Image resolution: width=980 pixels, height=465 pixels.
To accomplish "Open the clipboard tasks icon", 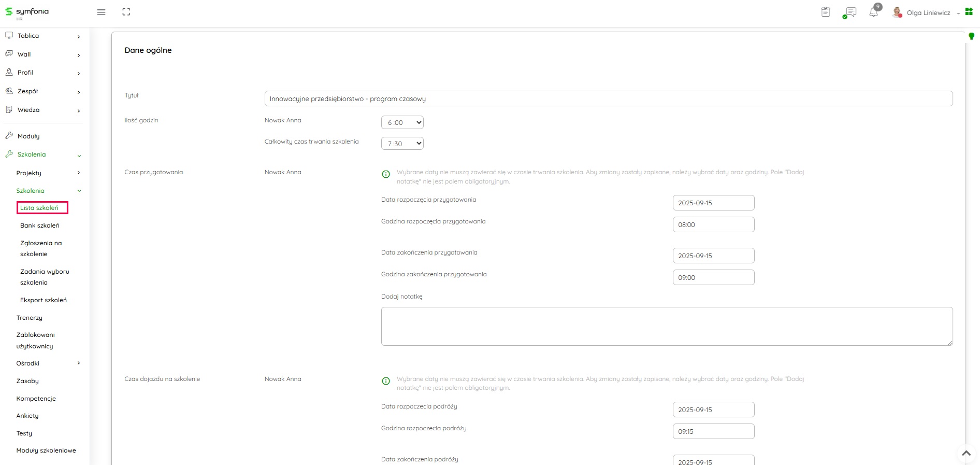I will pyautogui.click(x=826, y=12).
